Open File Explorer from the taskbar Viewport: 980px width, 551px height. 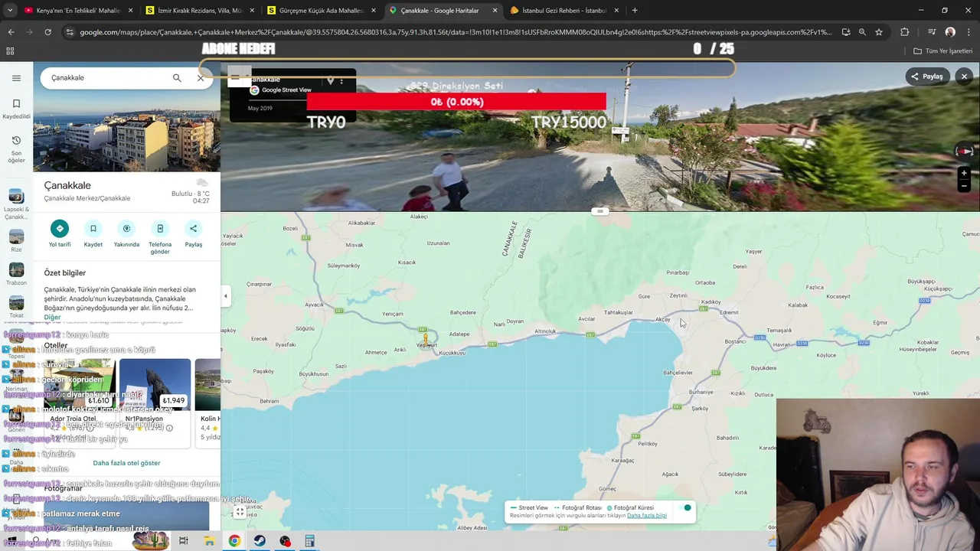209,541
